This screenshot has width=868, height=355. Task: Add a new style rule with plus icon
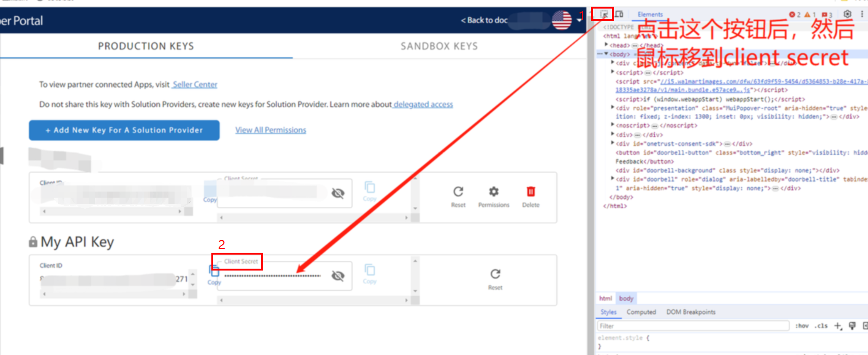pyautogui.click(x=838, y=326)
